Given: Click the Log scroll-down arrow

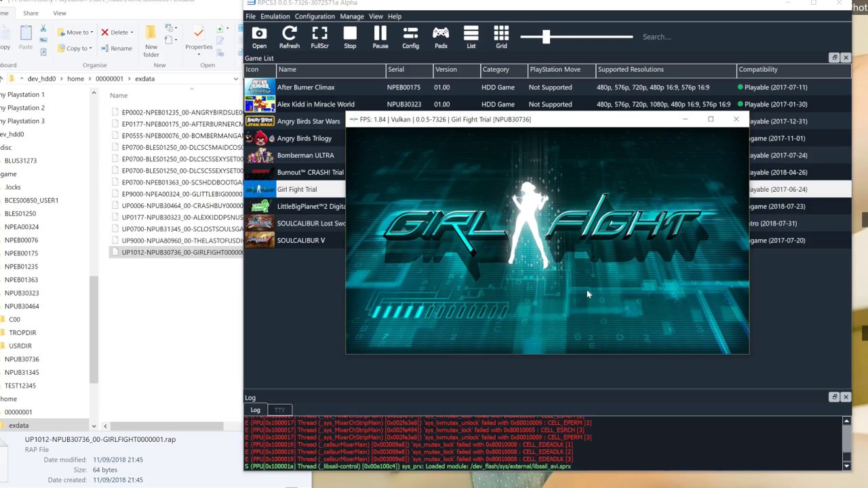Looking at the screenshot, I should pyautogui.click(x=846, y=466).
